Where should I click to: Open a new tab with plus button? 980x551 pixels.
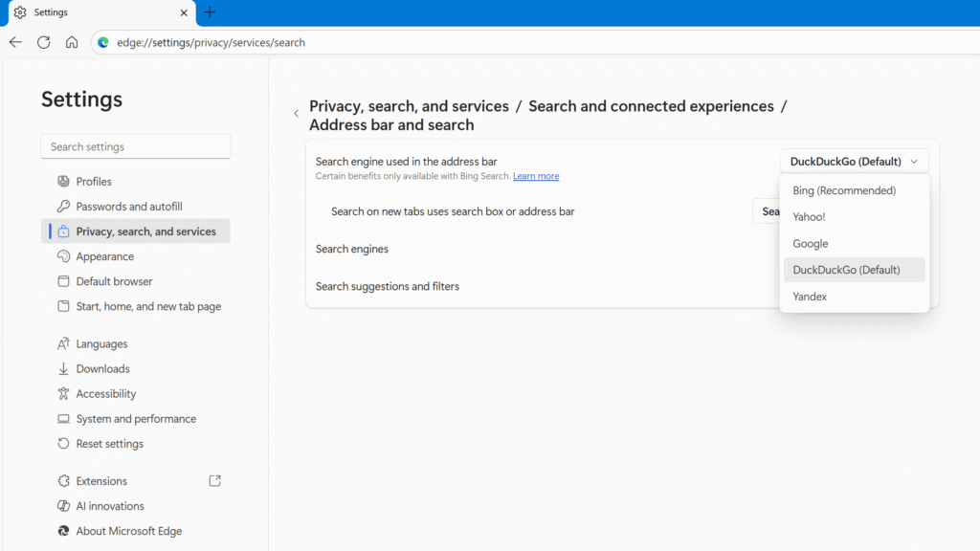point(211,12)
